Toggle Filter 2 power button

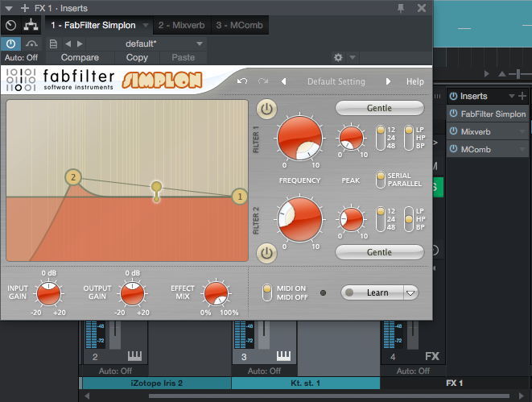point(266,253)
